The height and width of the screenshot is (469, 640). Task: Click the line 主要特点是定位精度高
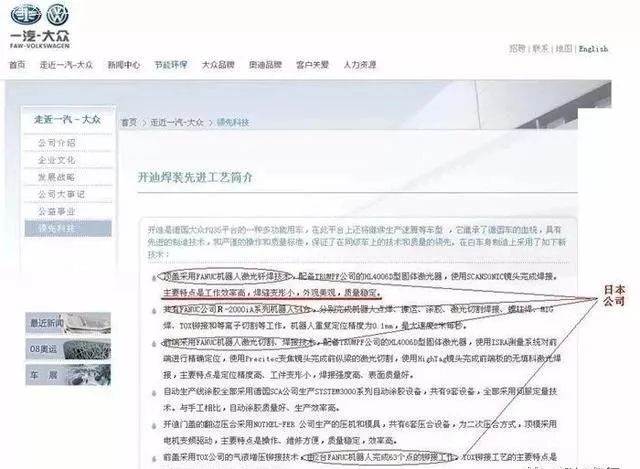click(289, 375)
